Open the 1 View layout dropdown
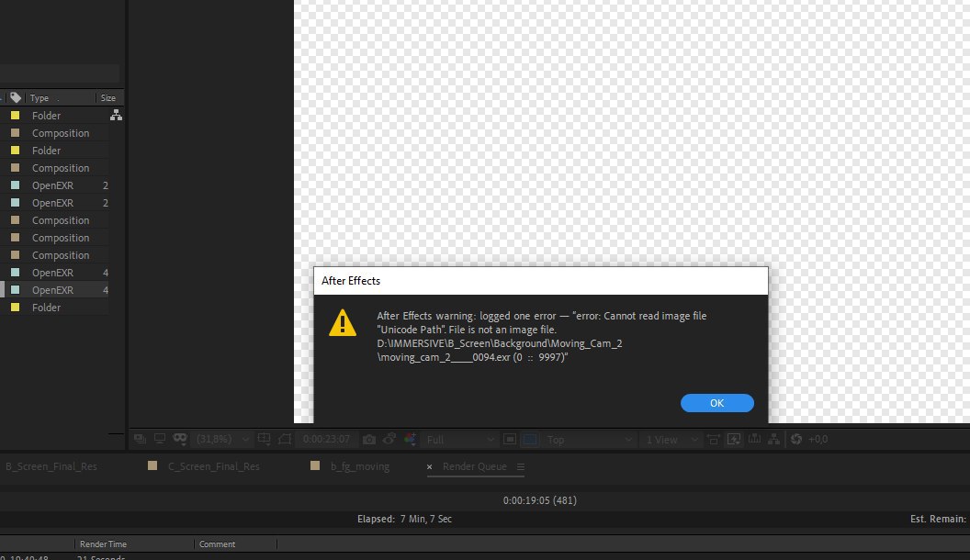Image resolution: width=970 pixels, height=560 pixels. coord(671,439)
